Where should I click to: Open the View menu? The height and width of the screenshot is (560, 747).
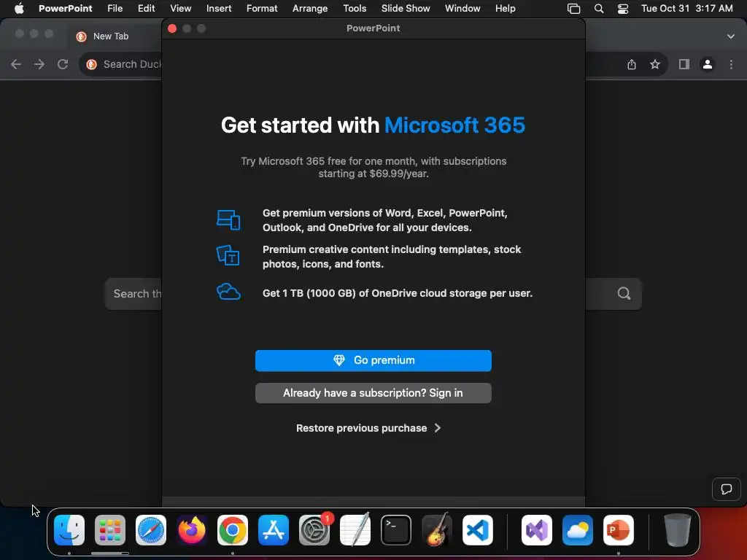[x=181, y=9]
